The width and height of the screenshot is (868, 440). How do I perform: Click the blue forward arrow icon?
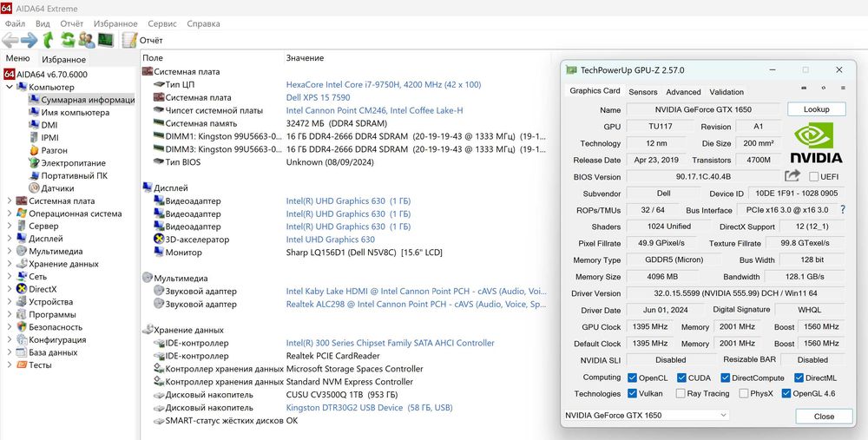(30, 40)
